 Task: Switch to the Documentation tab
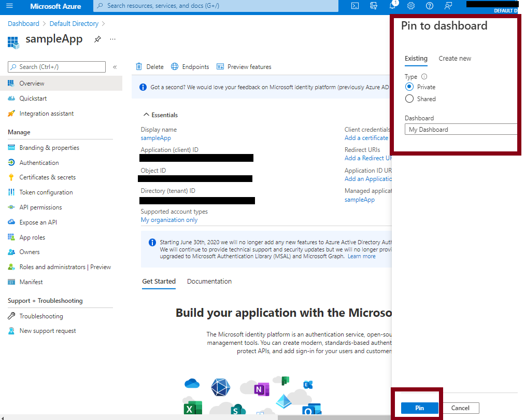pos(209,282)
